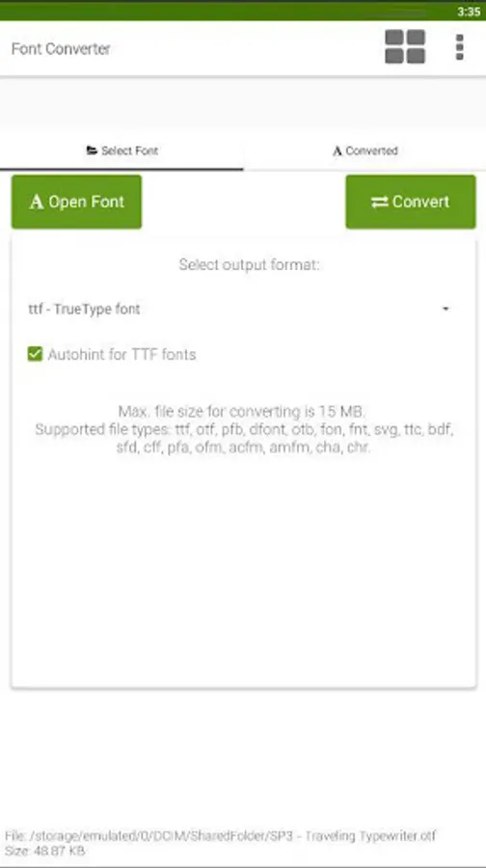The image size is (486, 868).
Task: Click the letter A icon on Converted tab
Action: 337,150
